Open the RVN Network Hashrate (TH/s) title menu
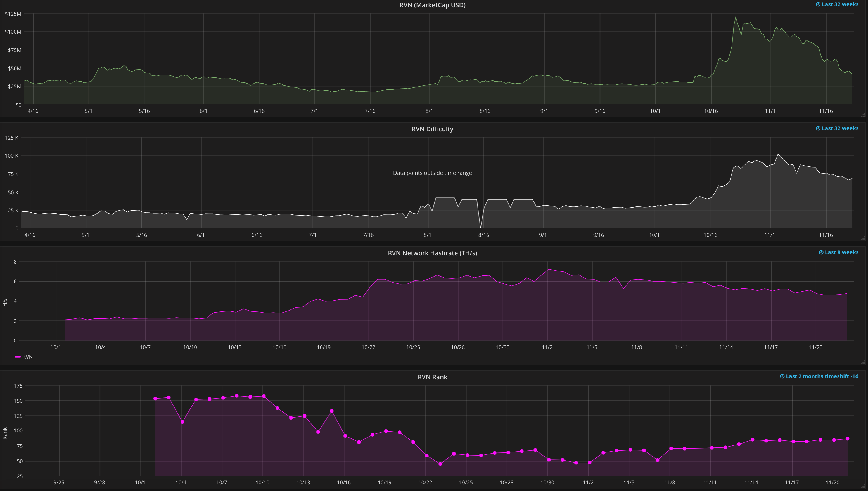This screenshot has width=868, height=491. click(x=432, y=253)
